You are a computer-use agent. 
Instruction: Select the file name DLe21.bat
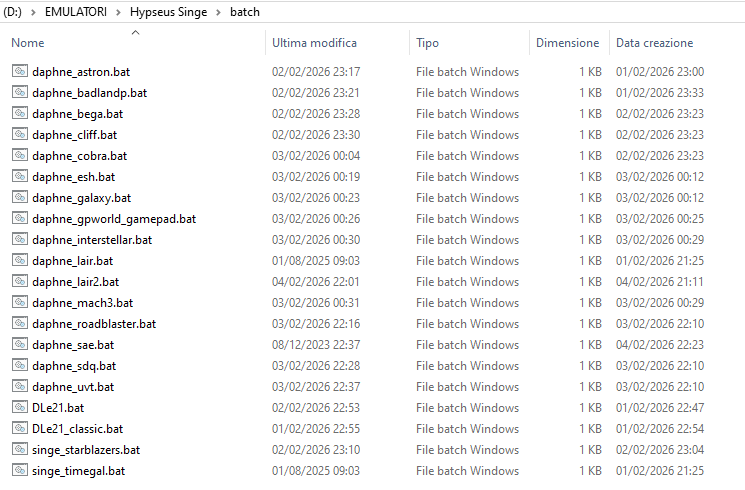point(58,408)
